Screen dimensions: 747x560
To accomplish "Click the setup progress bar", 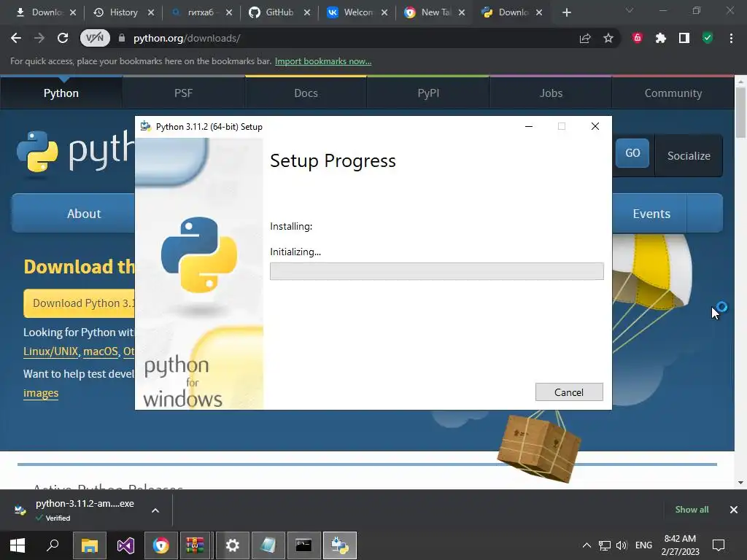I will [436, 271].
